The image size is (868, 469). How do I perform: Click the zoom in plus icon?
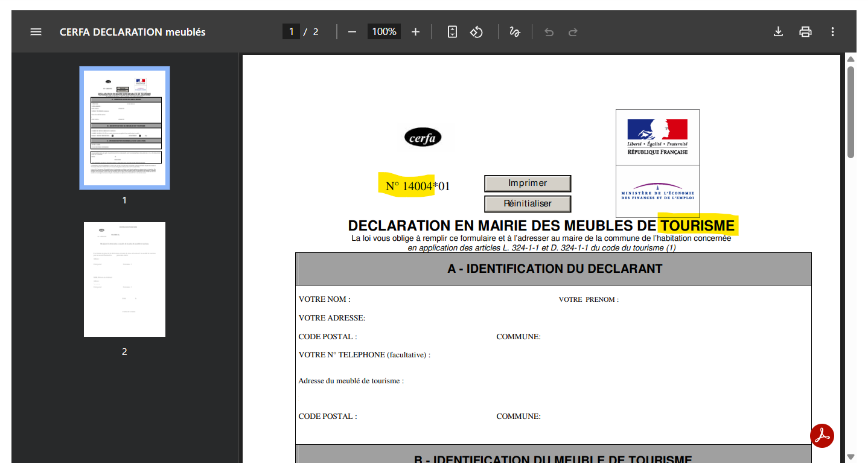[x=415, y=32]
